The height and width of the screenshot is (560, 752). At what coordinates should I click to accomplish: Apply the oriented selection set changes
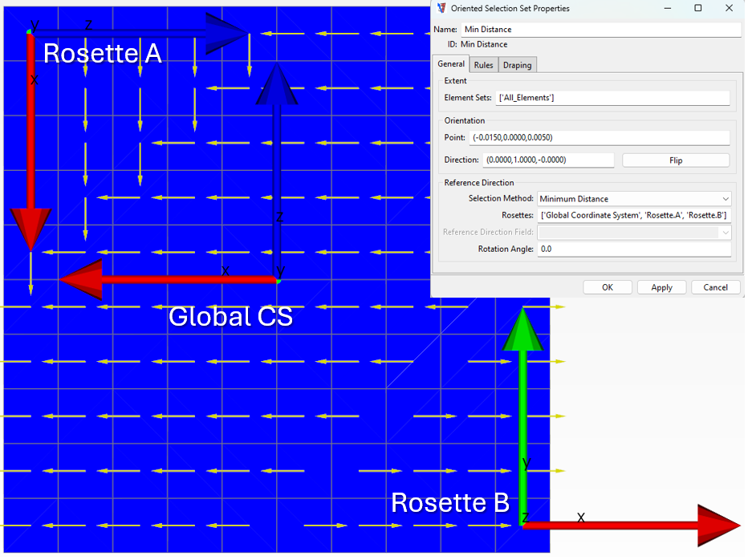coord(661,287)
